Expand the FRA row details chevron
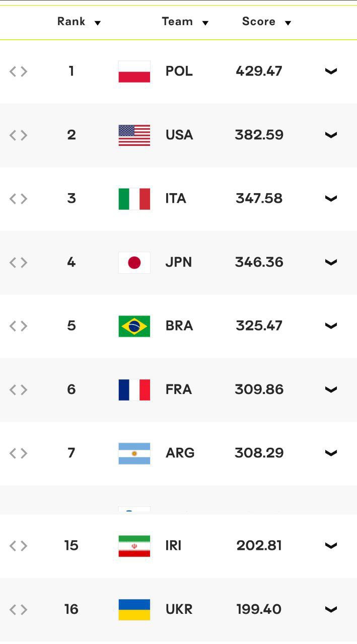The image size is (357, 644). [x=331, y=389]
